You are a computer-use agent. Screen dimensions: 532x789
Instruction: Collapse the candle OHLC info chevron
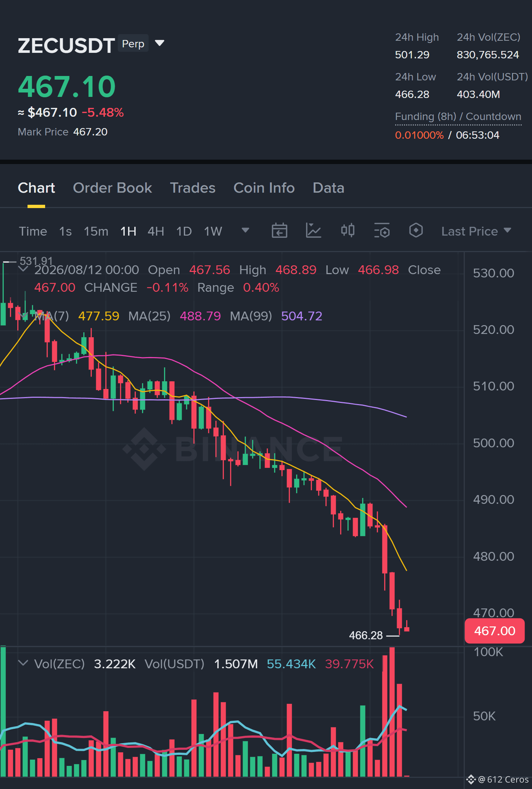23,269
